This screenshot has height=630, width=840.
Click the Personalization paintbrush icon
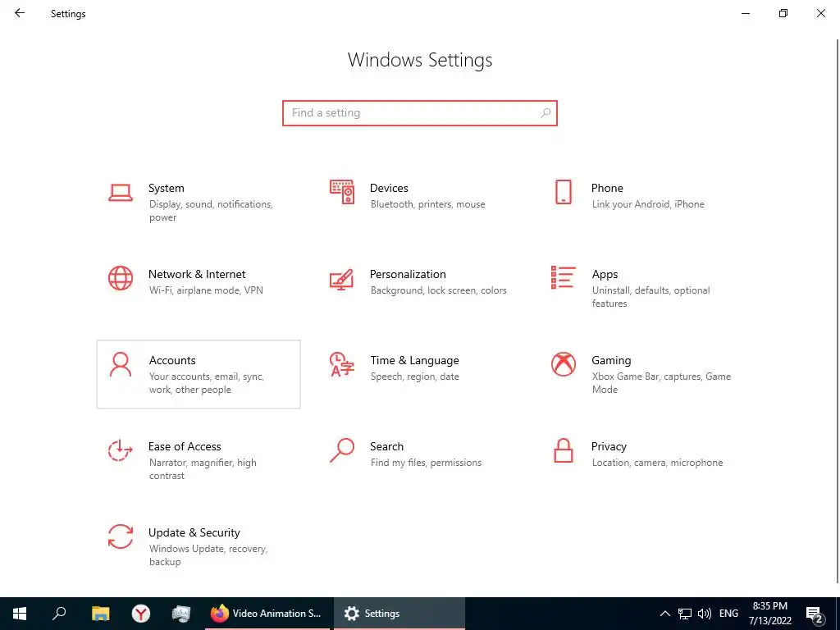coord(342,279)
